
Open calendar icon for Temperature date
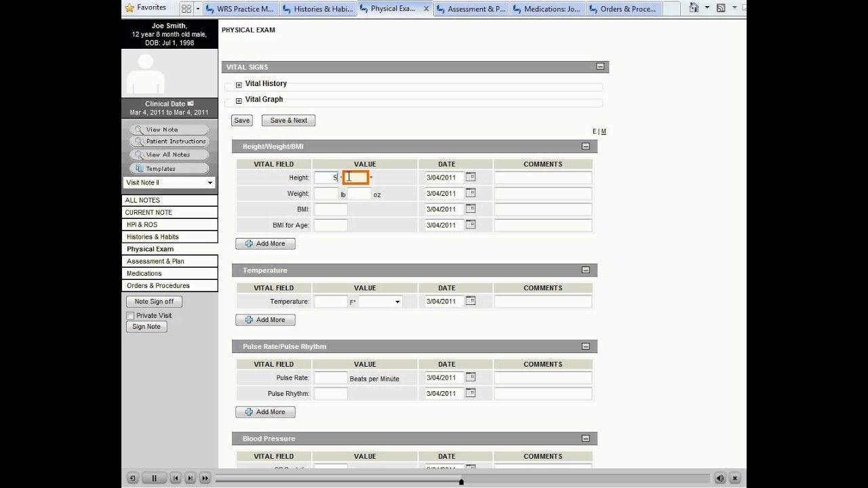(471, 301)
